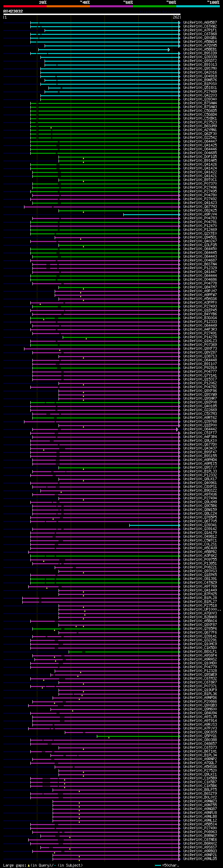Image resolution: width=223 pixels, height=868 pixels.
Task: Open the UniRef100_C6T868 entry
Action: 200,34
